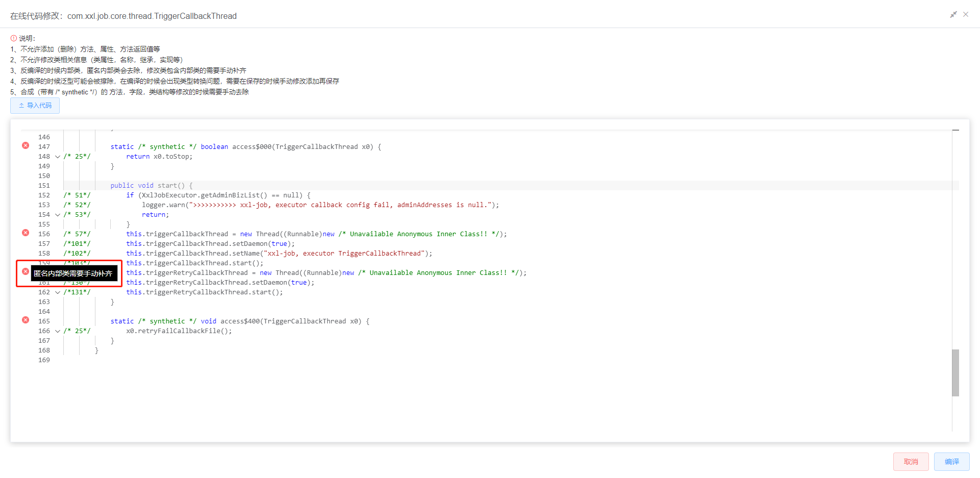Click the logger.warn code line
Viewport: 980px width, 478px height.
click(321, 205)
